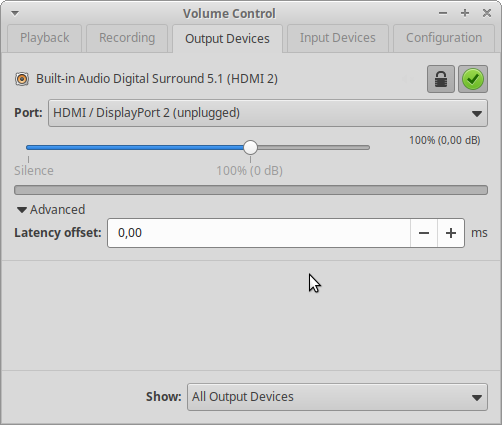This screenshot has height=425, width=502.
Task: Toggle the lock channels together padlock button
Action: (x=441, y=79)
